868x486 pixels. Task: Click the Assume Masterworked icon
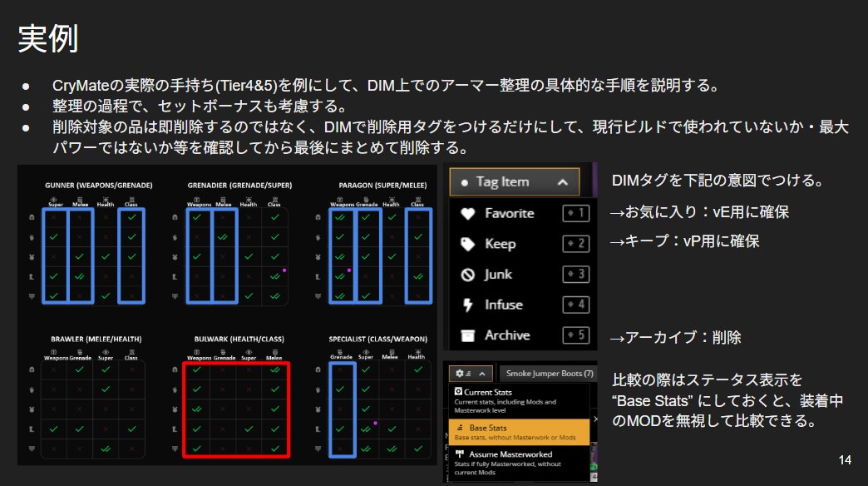[x=458, y=454]
